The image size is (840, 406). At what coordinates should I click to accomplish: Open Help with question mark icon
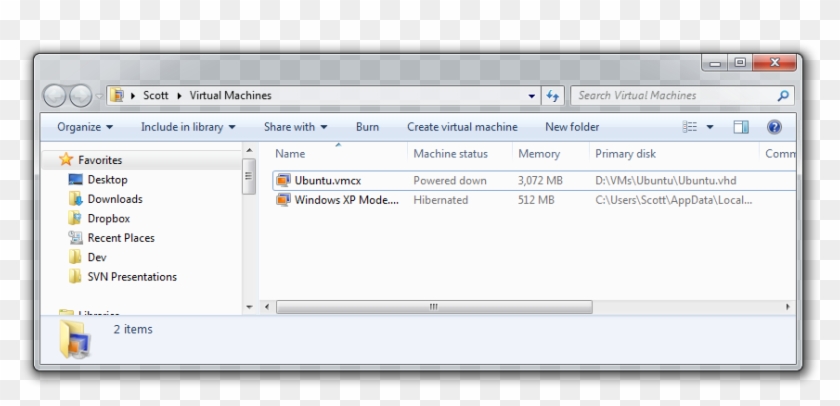click(x=774, y=127)
